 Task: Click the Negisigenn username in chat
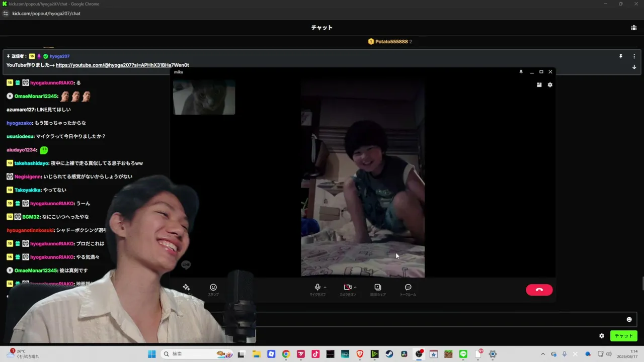(x=28, y=176)
